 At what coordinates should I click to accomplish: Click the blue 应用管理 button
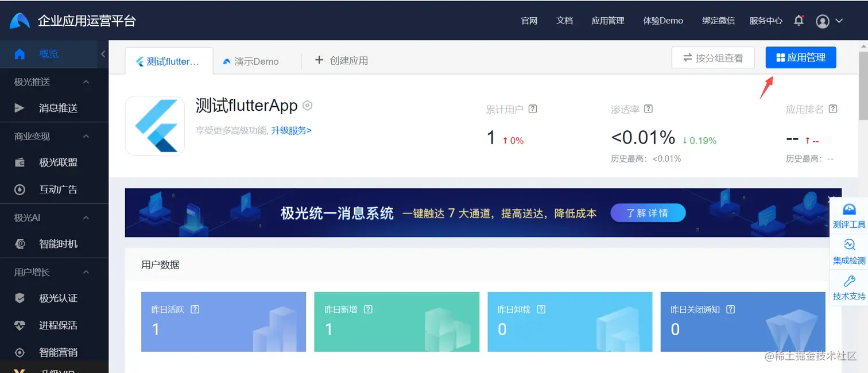[x=801, y=57]
